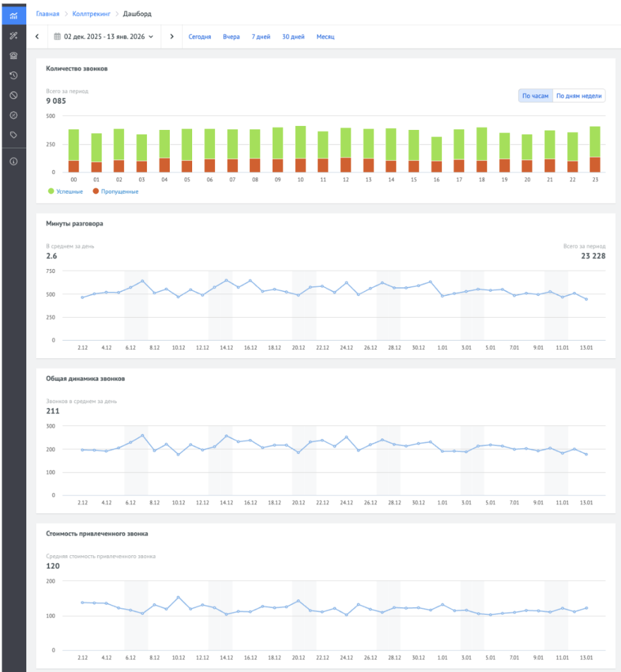This screenshot has width=621, height=672.
Task: Toggle the Успешные legend series
Action: point(66,192)
